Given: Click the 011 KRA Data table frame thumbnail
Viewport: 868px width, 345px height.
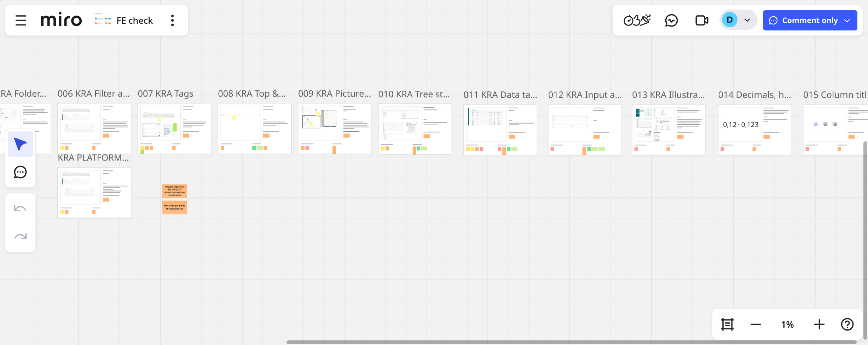Looking at the screenshot, I should click(500, 130).
